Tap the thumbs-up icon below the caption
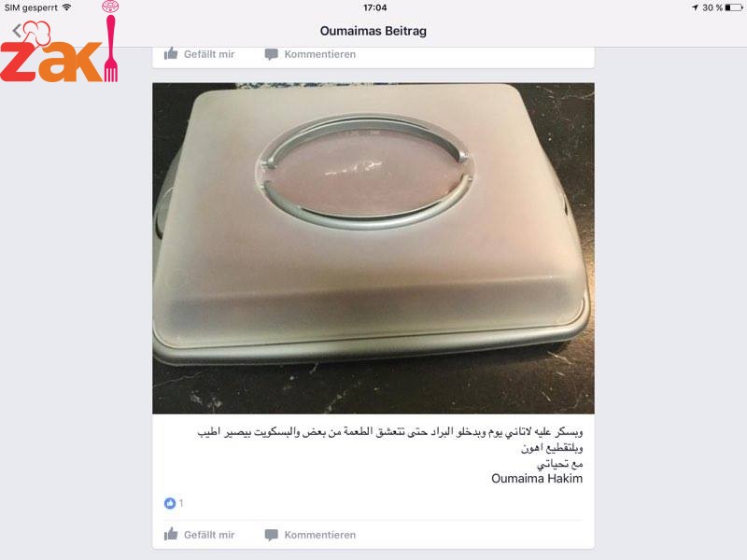The width and height of the screenshot is (747, 560). pos(171,534)
